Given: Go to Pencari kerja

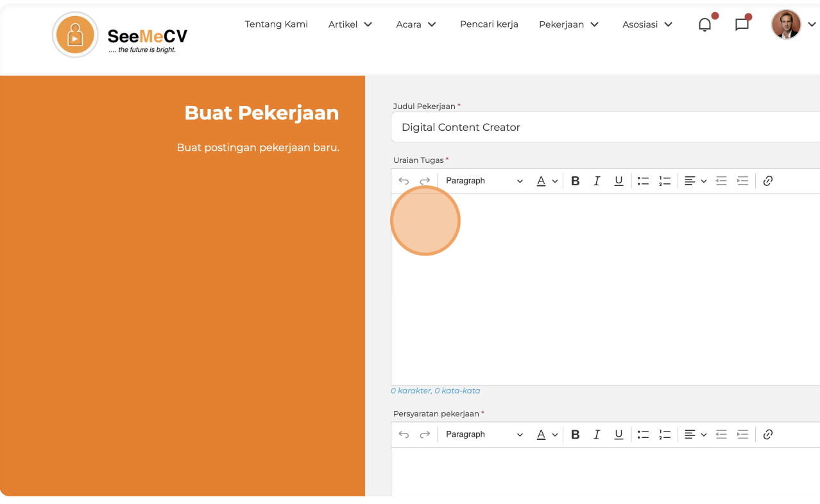Looking at the screenshot, I should [x=489, y=24].
